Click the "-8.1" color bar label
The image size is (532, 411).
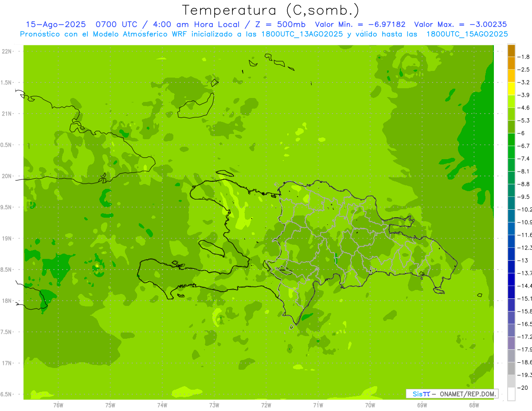tap(524, 171)
